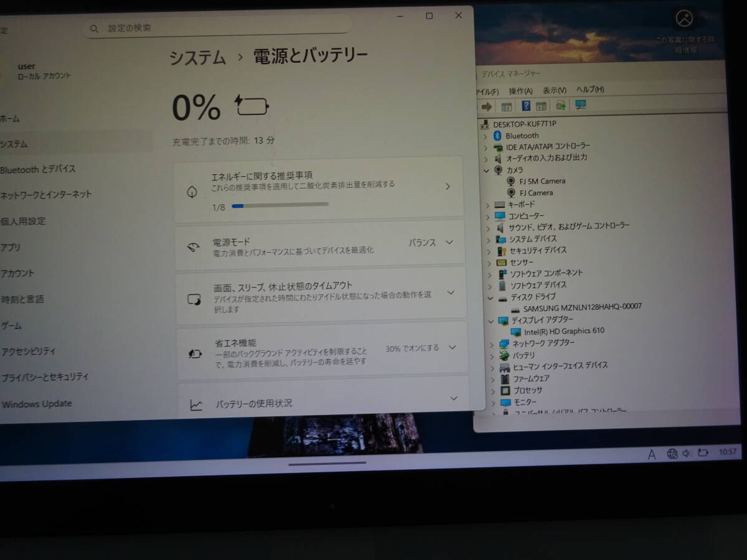747x560 pixels.
Task: Click システム breadcrumb link in header
Action: [198, 58]
